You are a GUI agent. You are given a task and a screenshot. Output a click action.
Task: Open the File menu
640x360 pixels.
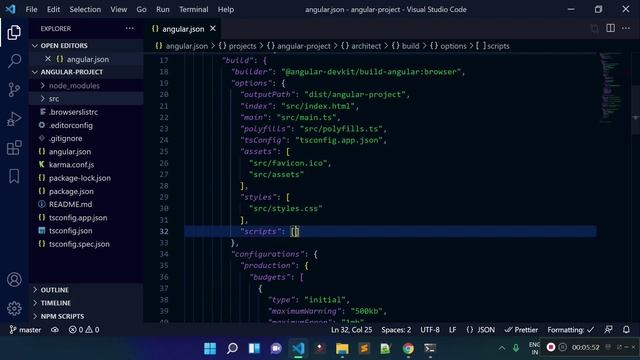31,9
